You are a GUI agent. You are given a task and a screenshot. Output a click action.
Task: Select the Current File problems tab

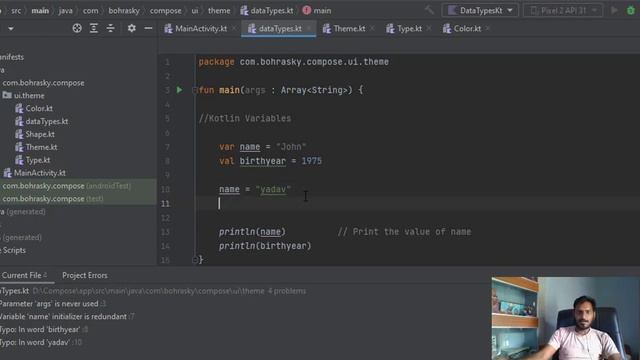24,276
